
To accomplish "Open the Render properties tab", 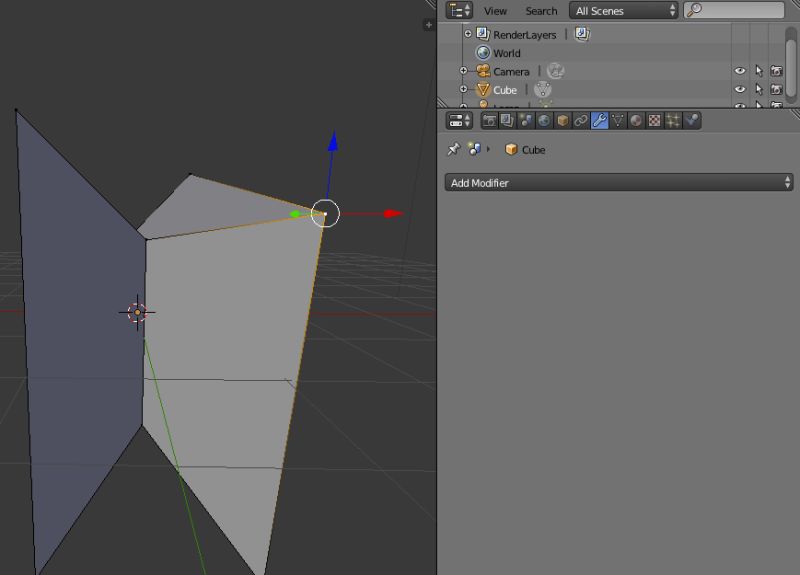I will pyautogui.click(x=489, y=121).
